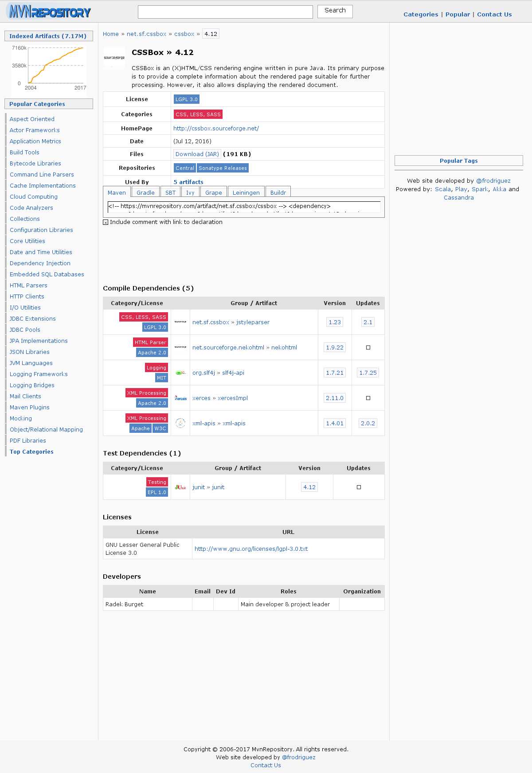Open Categories in top navigation
The width and height of the screenshot is (532, 773).
click(421, 14)
